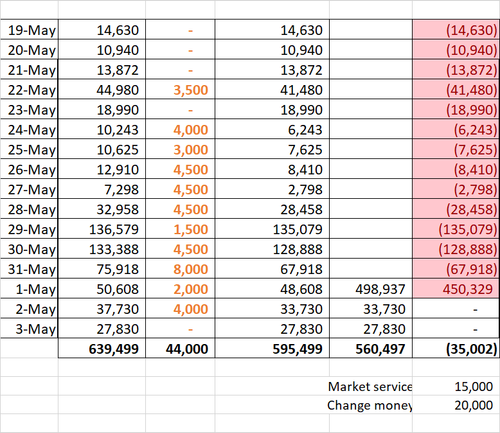Screen dimensions: 500x433
Task: Select the 3-May date cell
Action: [x=29, y=329]
